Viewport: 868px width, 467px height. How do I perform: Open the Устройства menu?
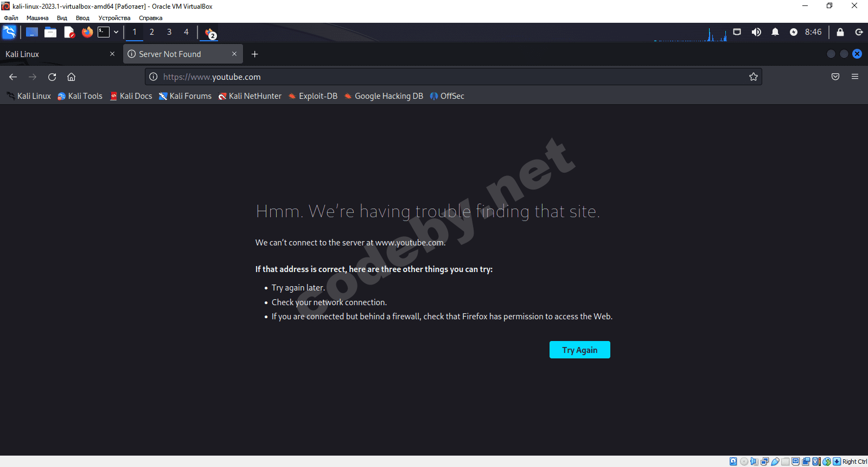(114, 18)
